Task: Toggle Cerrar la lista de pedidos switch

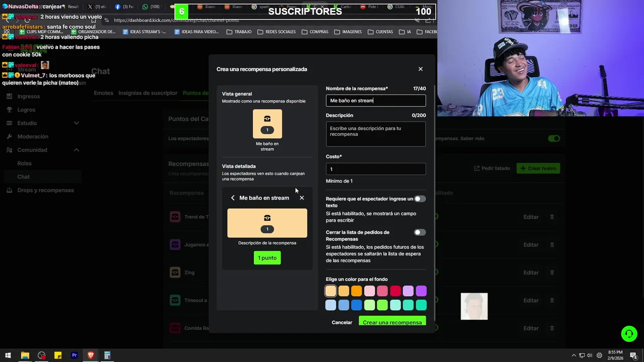Action: [x=420, y=232]
